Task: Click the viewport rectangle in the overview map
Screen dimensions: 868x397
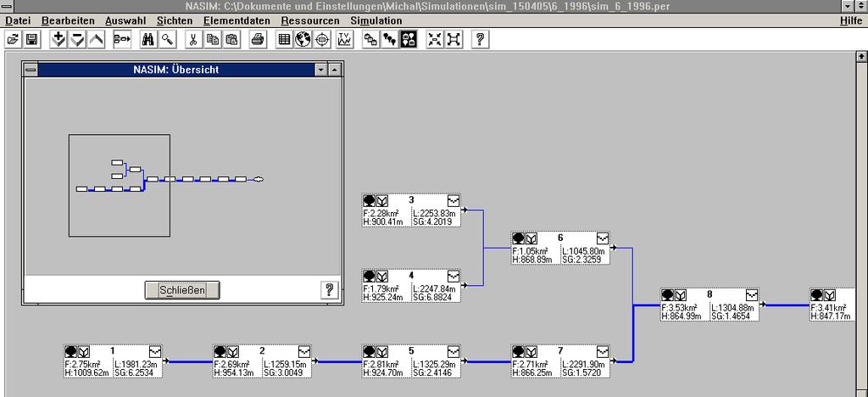Action: [120, 186]
